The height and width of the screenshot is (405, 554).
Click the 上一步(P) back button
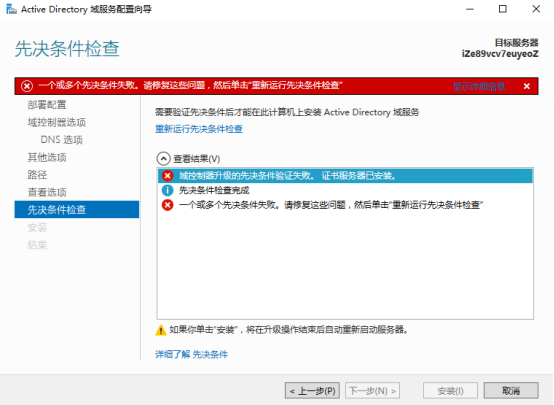coord(312,391)
